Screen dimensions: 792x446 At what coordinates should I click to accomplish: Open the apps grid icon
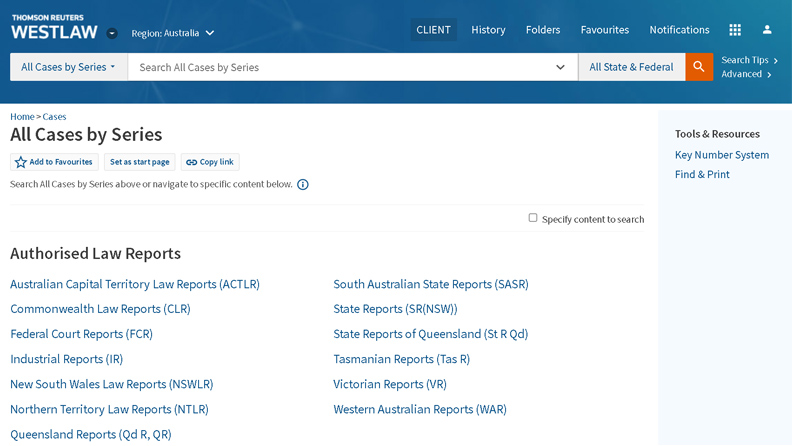click(735, 30)
